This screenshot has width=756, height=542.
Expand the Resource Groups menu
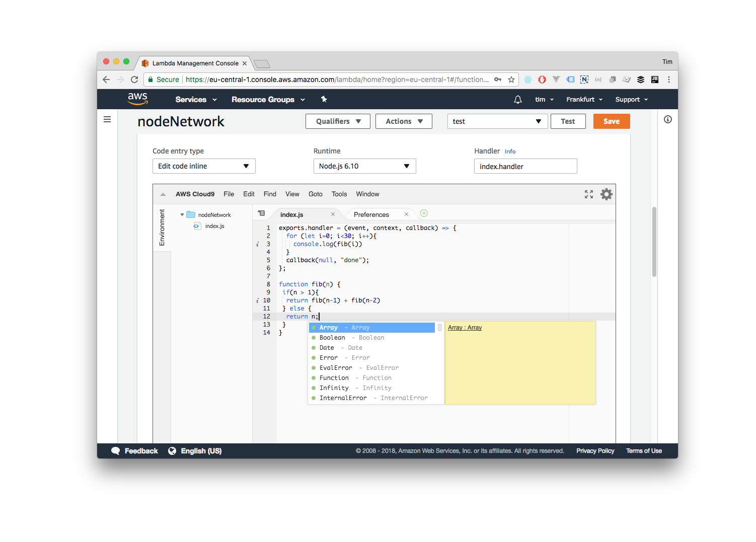click(268, 100)
